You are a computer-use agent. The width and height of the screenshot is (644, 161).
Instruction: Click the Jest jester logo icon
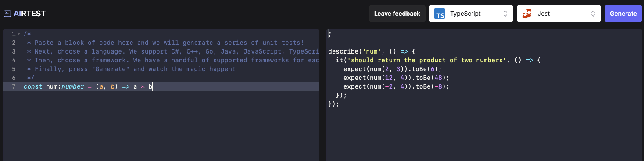[x=527, y=14]
